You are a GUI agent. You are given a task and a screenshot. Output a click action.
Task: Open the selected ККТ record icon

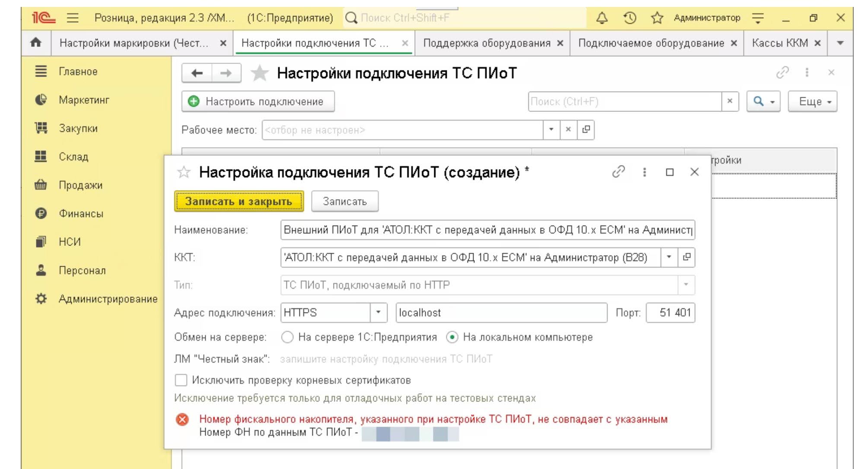coord(686,257)
